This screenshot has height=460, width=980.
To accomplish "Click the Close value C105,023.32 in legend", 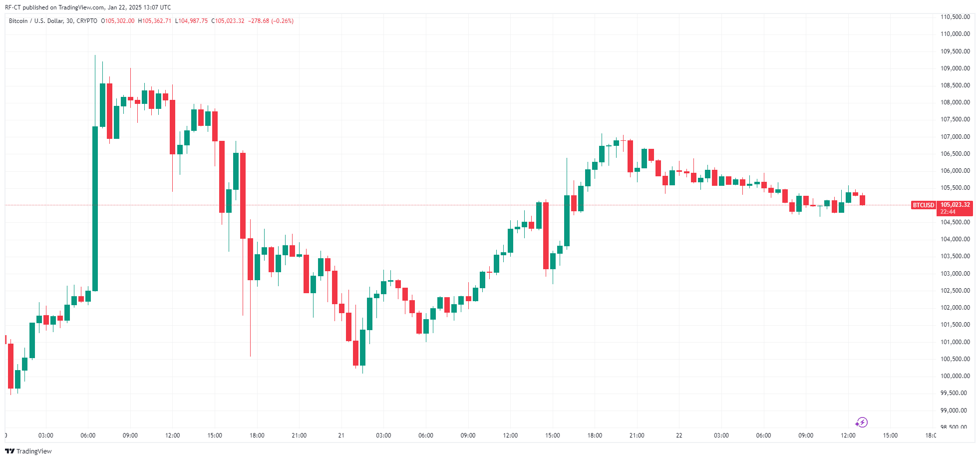I will point(228,21).
